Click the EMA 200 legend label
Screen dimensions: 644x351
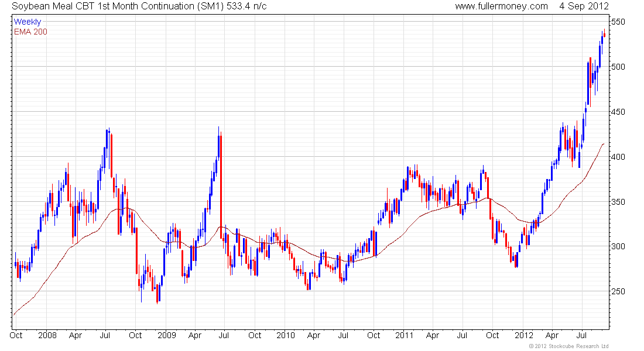click(x=30, y=32)
